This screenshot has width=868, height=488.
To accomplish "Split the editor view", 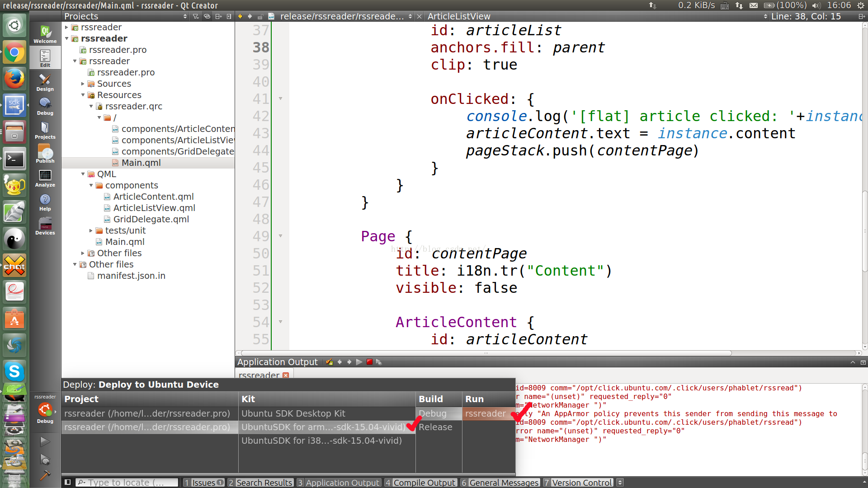I will [x=861, y=16].
